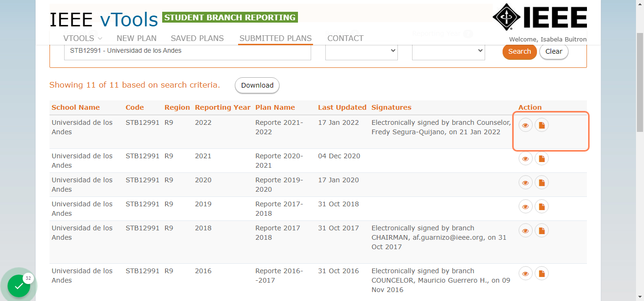Screen dimensions: 644x301
Task: Open document icon for Reporte 2020-2021
Action: [542, 159]
